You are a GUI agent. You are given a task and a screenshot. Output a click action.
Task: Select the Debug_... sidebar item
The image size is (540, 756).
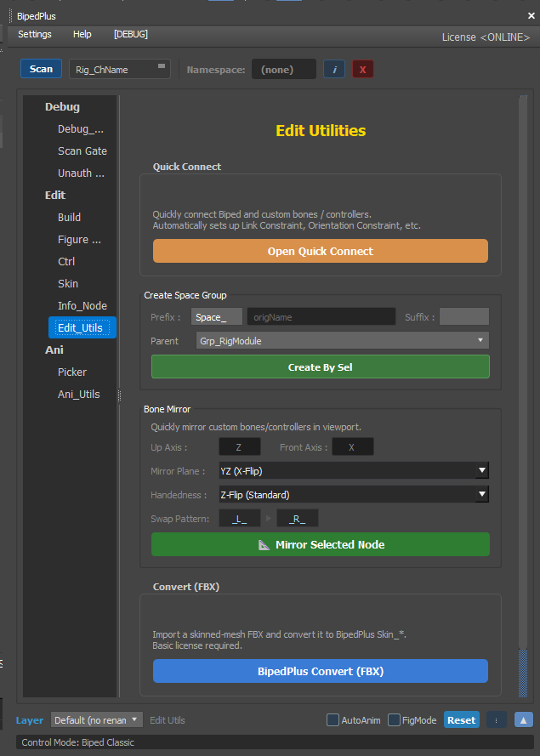pos(81,128)
